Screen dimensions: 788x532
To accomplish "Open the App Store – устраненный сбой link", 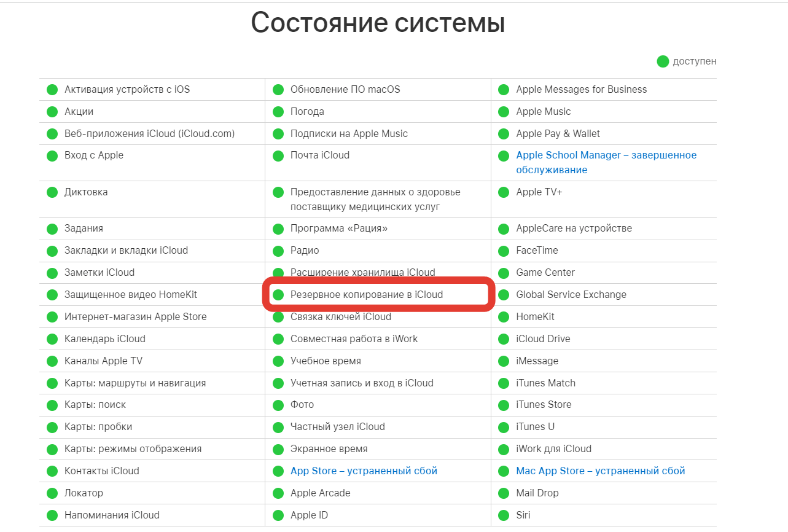I will (x=364, y=471).
